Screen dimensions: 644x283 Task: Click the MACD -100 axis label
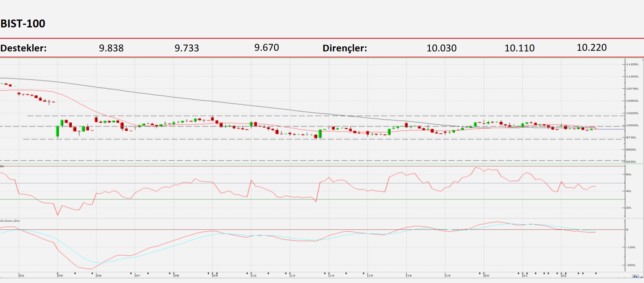pyautogui.click(x=631, y=247)
